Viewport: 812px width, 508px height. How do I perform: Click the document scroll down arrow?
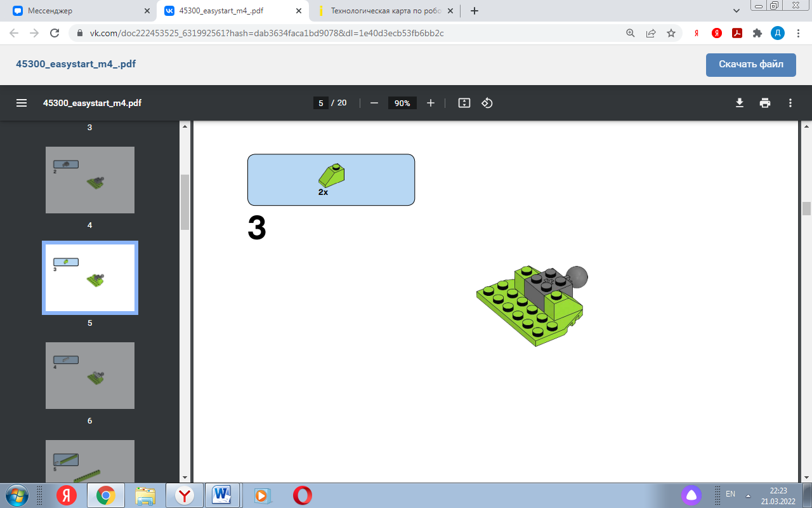[806, 478]
